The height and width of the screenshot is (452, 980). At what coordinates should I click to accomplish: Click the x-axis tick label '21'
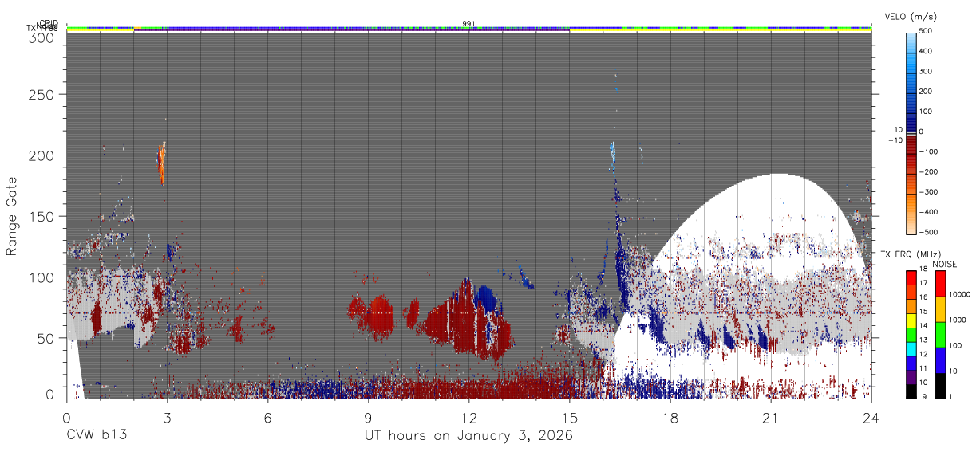pyautogui.click(x=771, y=418)
